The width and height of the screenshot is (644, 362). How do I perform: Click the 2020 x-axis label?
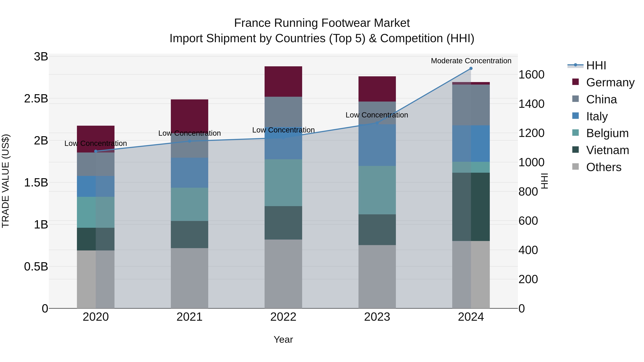coord(96,317)
